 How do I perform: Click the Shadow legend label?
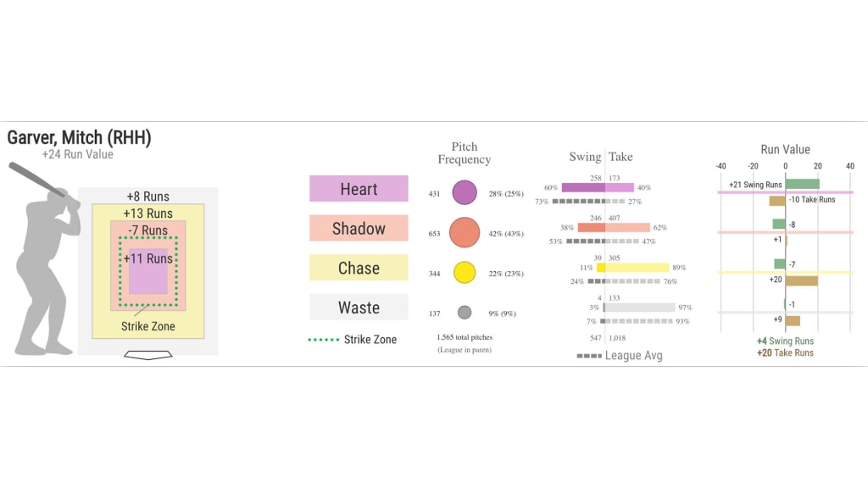click(359, 229)
